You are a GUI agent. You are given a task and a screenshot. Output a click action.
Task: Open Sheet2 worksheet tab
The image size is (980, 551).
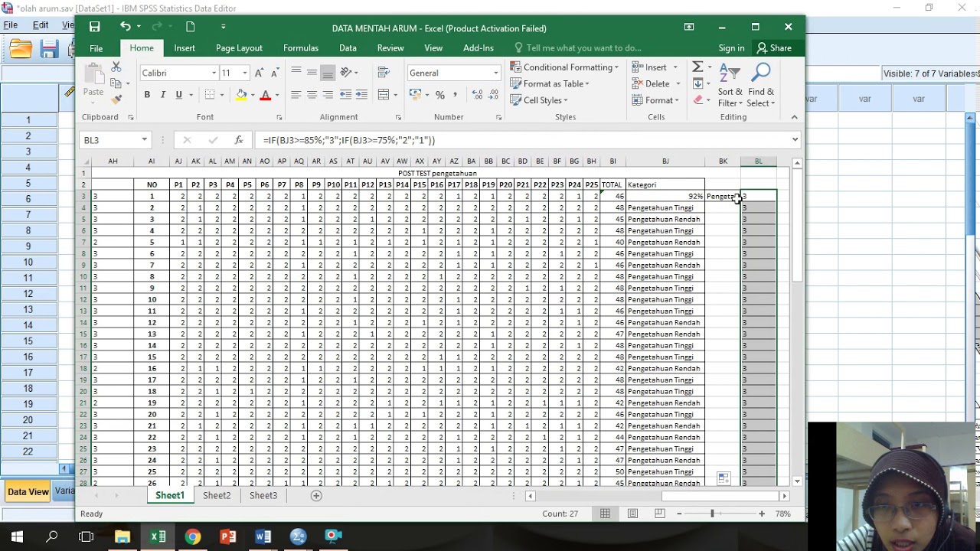(217, 495)
